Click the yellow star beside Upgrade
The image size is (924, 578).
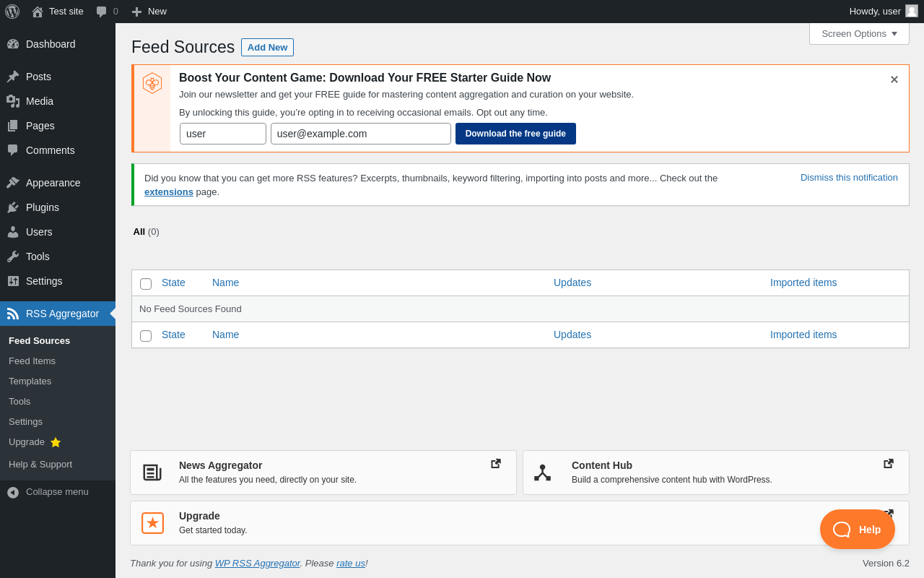[56, 442]
